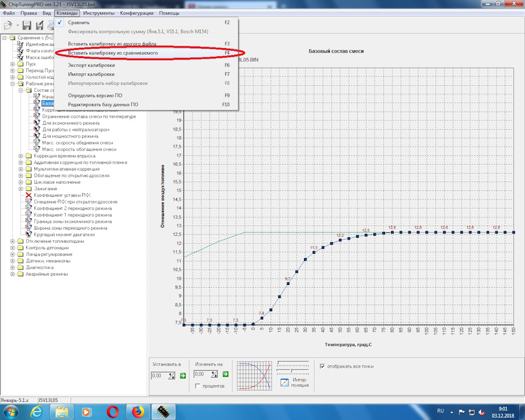Click the volume speaker tray icon
Screen dimensions: 525x420
481,412
